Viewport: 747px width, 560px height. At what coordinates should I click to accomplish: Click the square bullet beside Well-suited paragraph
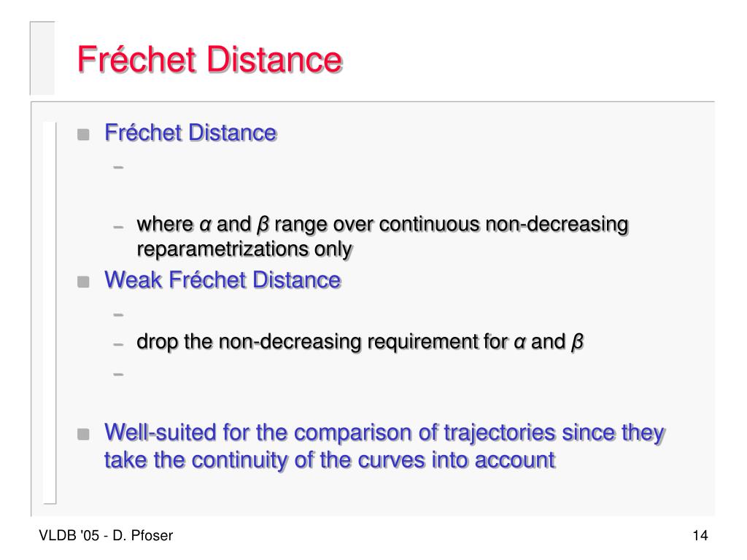83,435
